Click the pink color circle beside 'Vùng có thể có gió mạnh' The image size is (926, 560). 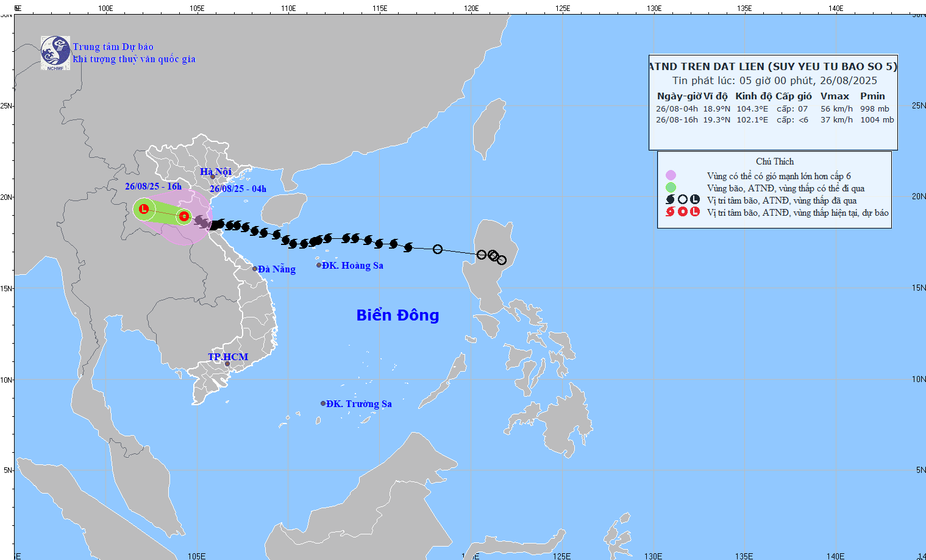pyautogui.click(x=670, y=175)
